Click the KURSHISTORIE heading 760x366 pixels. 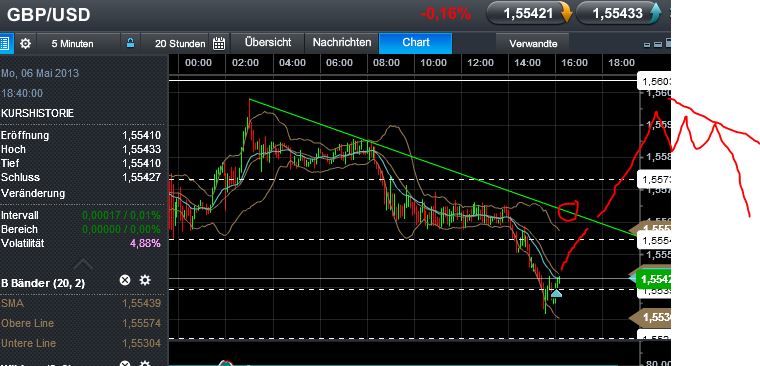click(37, 113)
